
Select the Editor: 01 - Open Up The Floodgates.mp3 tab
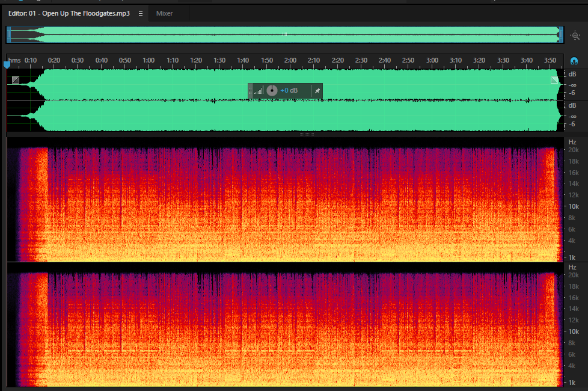coord(69,13)
